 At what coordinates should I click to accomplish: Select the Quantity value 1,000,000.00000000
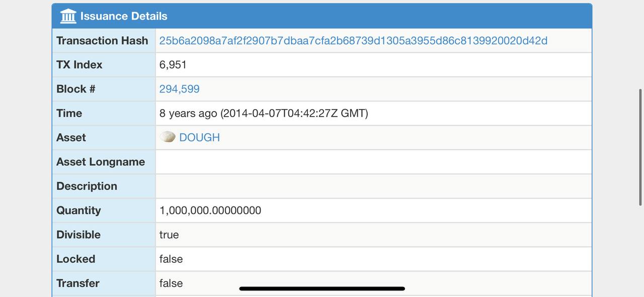(210, 211)
